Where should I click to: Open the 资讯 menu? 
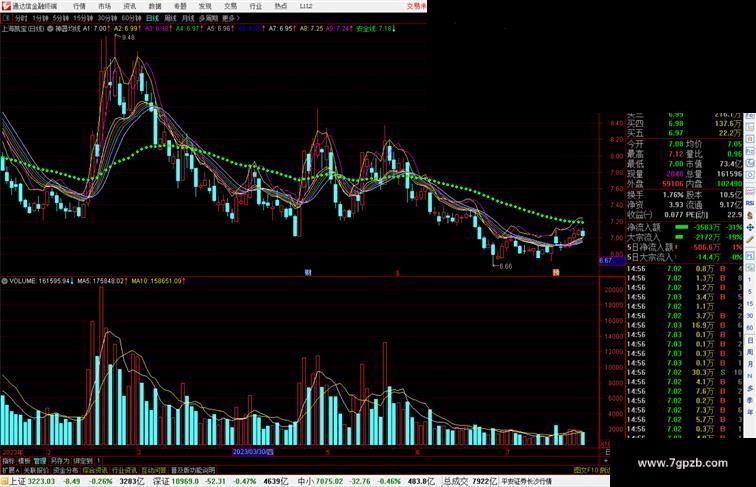129,6
